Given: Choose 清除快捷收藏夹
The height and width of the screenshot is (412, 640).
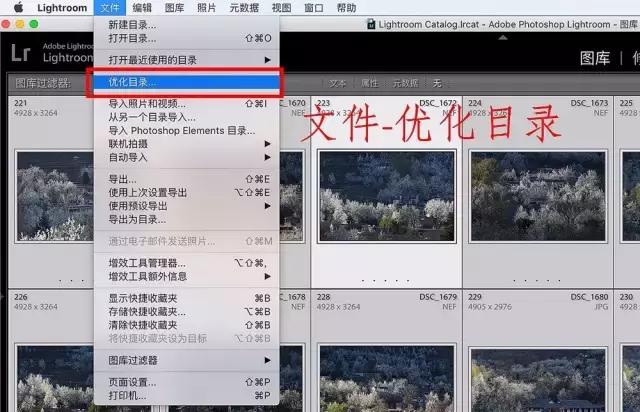Looking at the screenshot, I should click(187, 325).
